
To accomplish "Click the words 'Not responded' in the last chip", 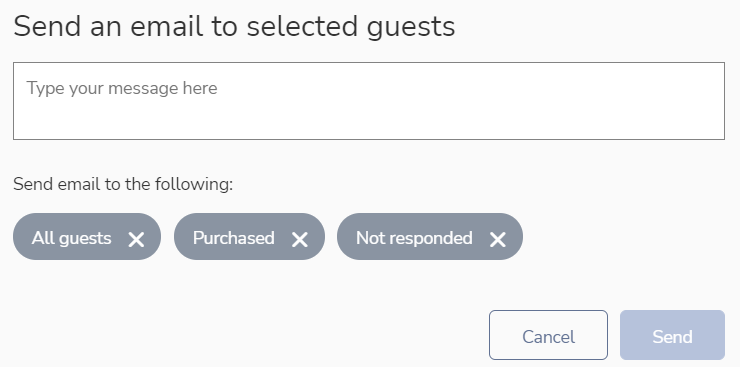I will pyautogui.click(x=414, y=238).
